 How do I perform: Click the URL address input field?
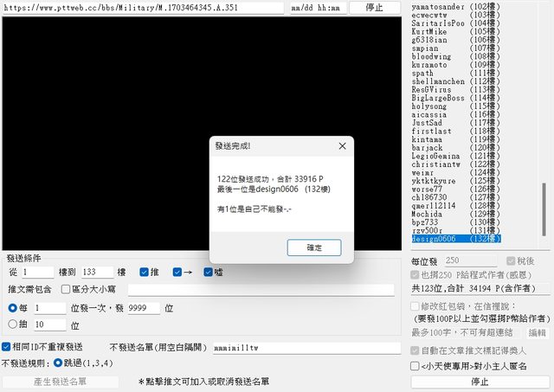(x=143, y=8)
